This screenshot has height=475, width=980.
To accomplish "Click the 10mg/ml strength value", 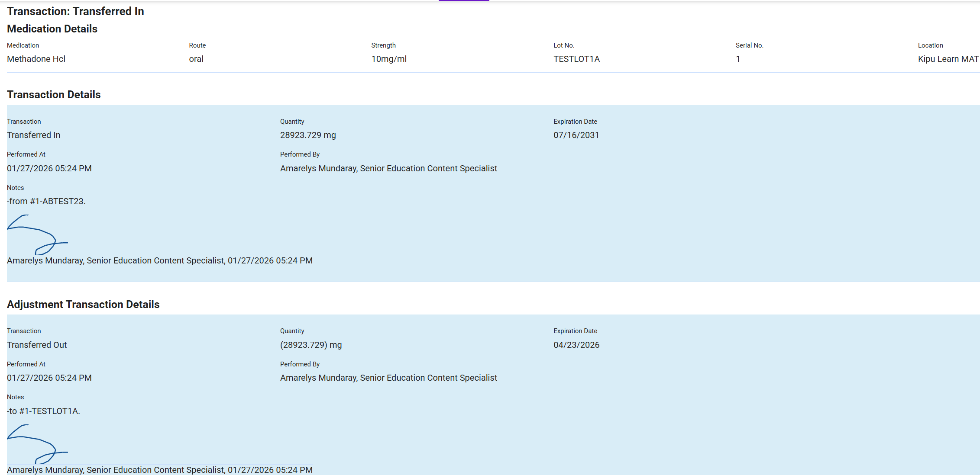I will [388, 59].
